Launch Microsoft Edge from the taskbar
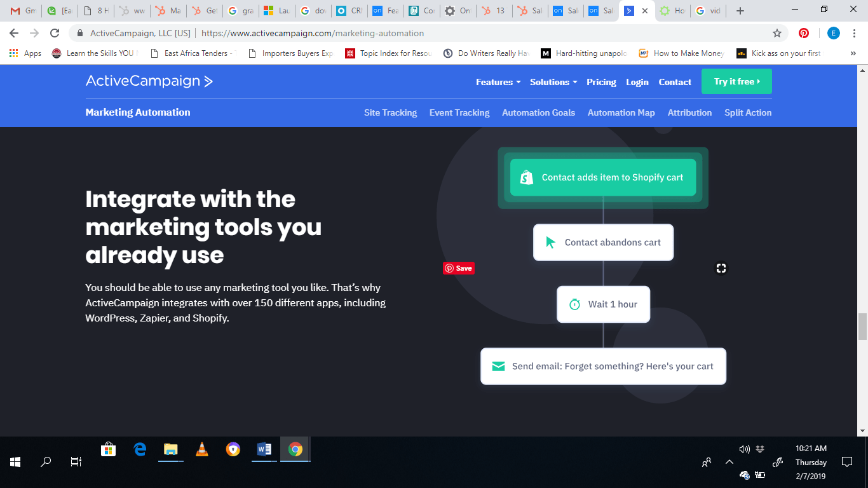 [x=140, y=449]
